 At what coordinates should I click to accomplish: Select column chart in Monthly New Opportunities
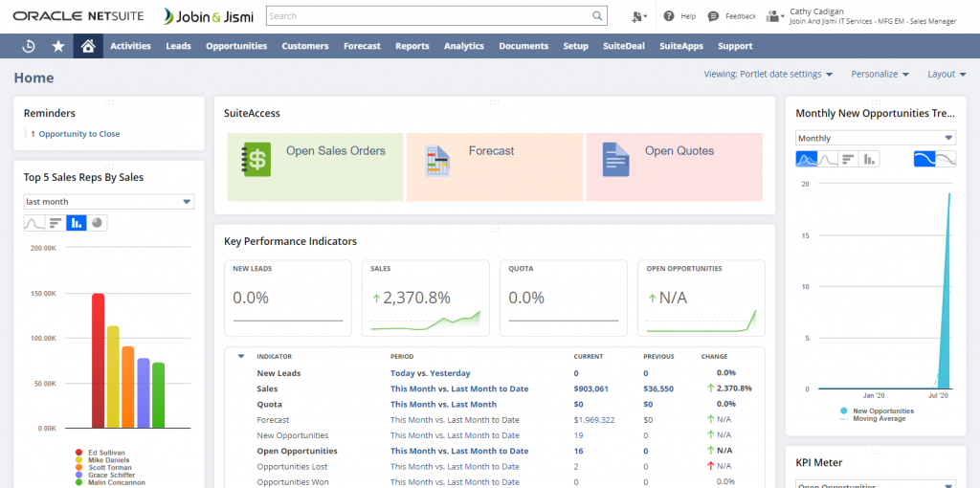click(869, 160)
